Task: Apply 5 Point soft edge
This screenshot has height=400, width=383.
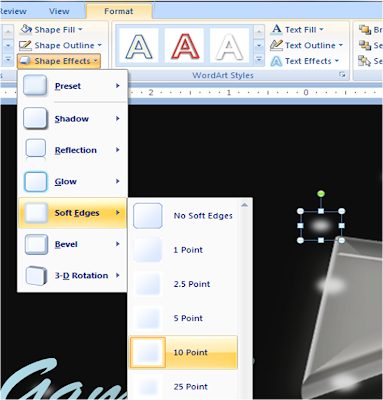Action: 183,318
